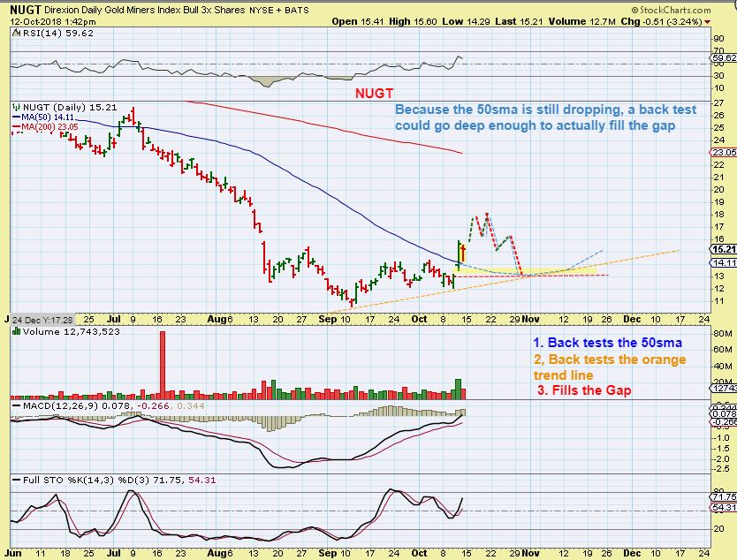
Task: Click the 'MA(50) 14.11' legend text
Action: [x=48, y=117]
